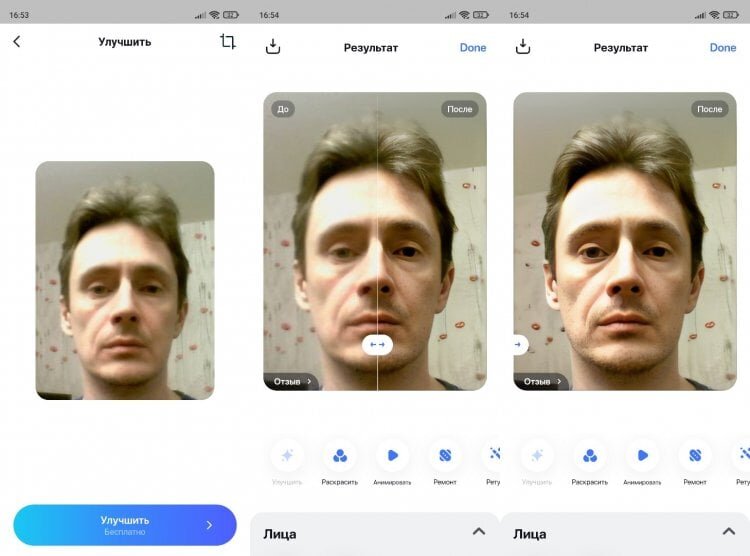The width and height of the screenshot is (750, 556).
Task: Expand the Лица panel on the full После screen
Action: (729, 532)
